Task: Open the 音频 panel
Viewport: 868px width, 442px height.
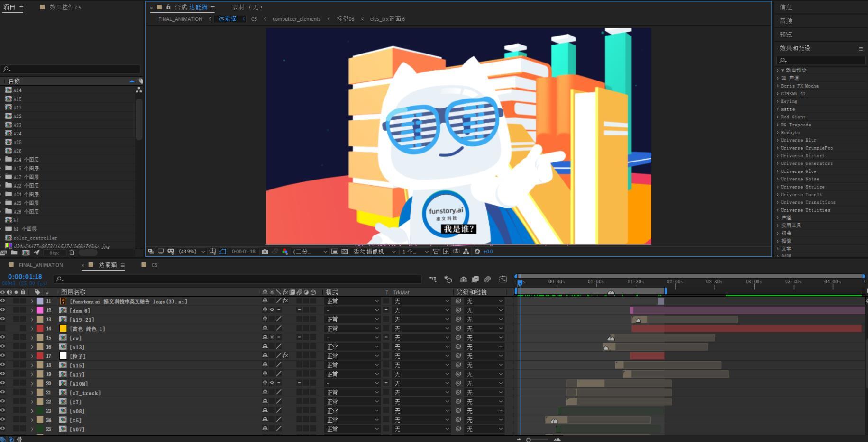Action: pos(786,21)
